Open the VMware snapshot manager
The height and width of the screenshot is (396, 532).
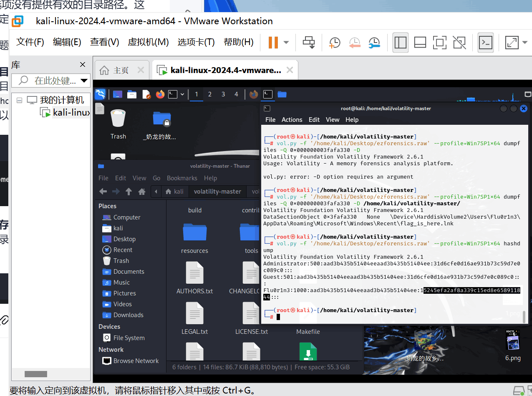(x=374, y=42)
